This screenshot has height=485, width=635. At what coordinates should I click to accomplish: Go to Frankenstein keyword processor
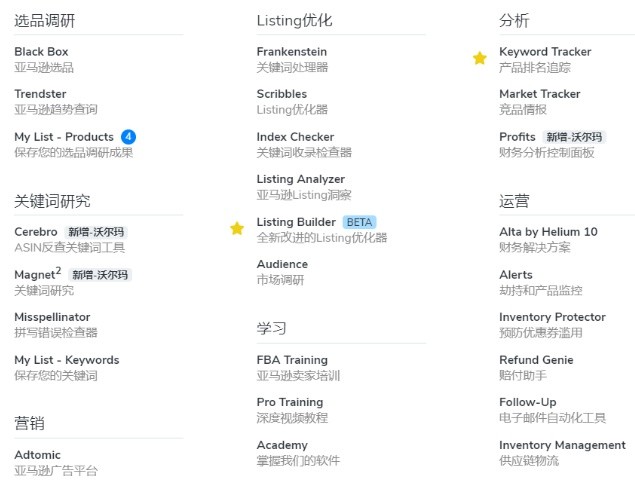[x=292, y=59]
